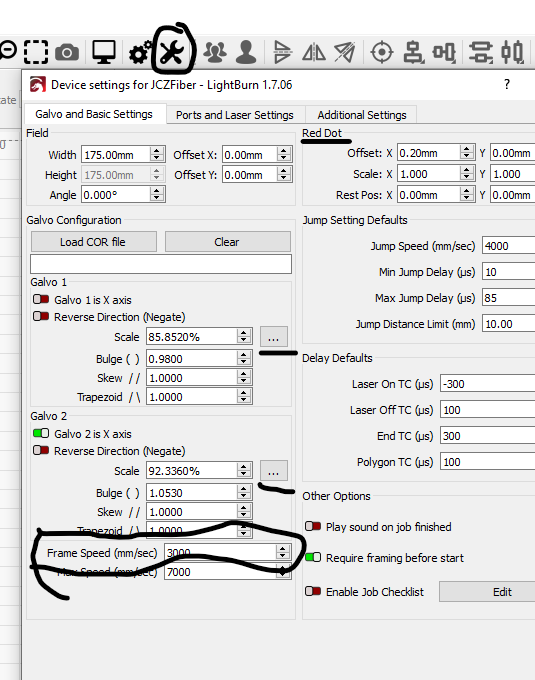Click Red Dot Offset X stepper
The image size is (535, 680).
click(466, 153)
